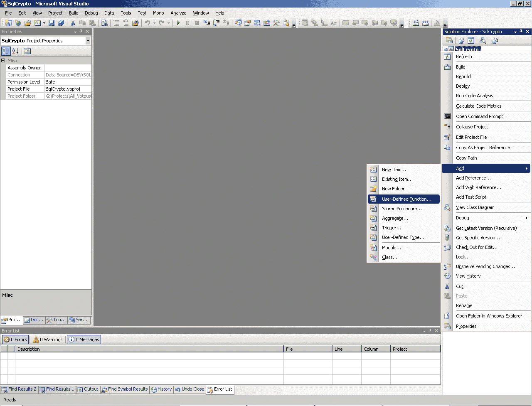Open the Build menu in the menu bar
Image resolution: width=532 pixels, height=406 pixels.
[74, 13]
